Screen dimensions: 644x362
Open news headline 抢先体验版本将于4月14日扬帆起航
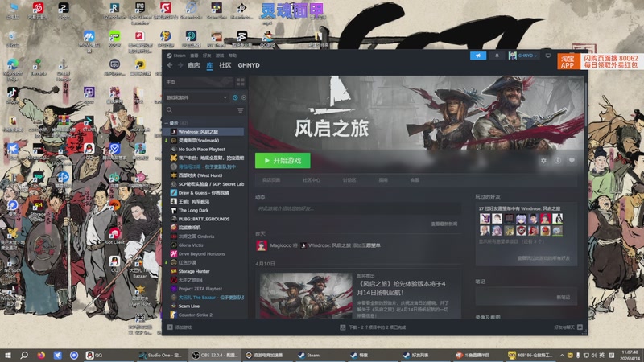point(401,288)
